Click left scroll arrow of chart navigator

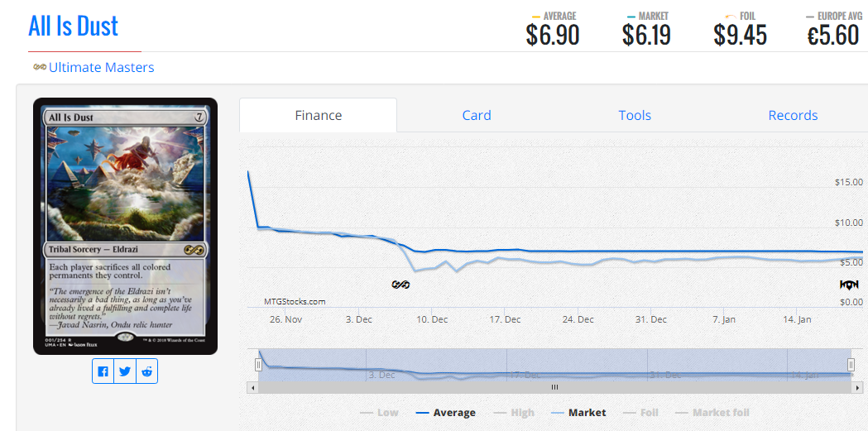click(253, 387)
